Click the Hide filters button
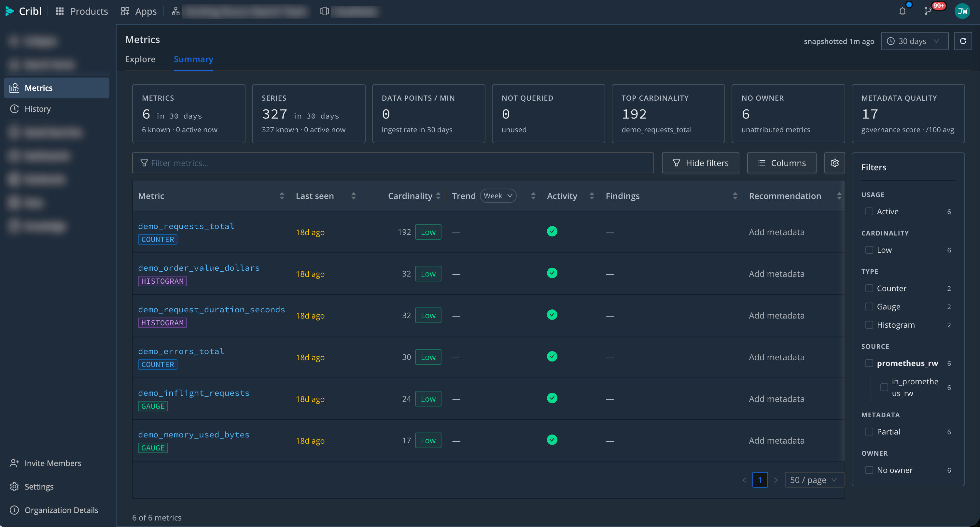Image resolution: width=980 pixels, height=527 pixels. pyautogui.click(x=700, y=163)
